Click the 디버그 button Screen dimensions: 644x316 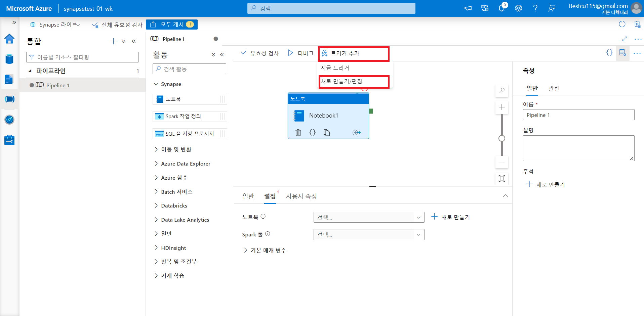[301, 53]
